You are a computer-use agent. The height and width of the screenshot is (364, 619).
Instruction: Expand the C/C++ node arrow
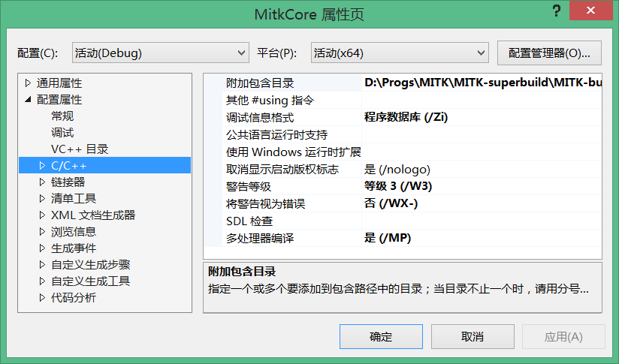pyautogui.click(x=42, y=166)
